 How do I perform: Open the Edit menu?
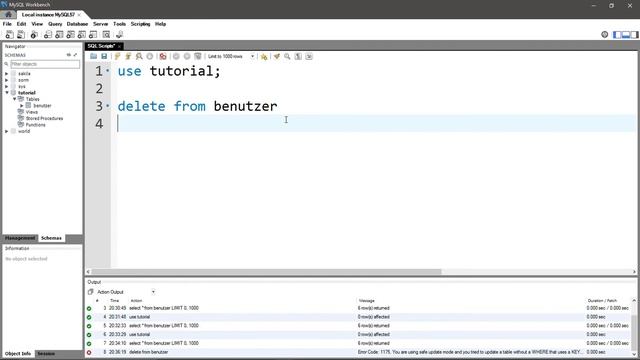pos(21,24)
